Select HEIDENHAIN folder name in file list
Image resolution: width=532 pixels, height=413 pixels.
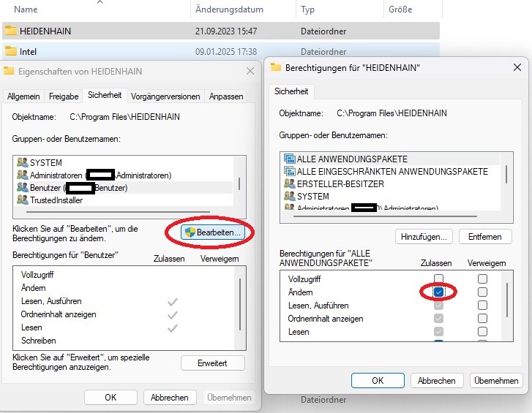pyautogui.click(x=45, y=31)
